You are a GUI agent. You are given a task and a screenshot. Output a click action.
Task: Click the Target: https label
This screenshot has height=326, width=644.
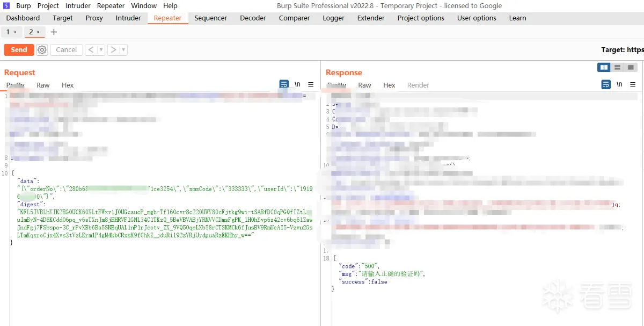click(623, 50)
